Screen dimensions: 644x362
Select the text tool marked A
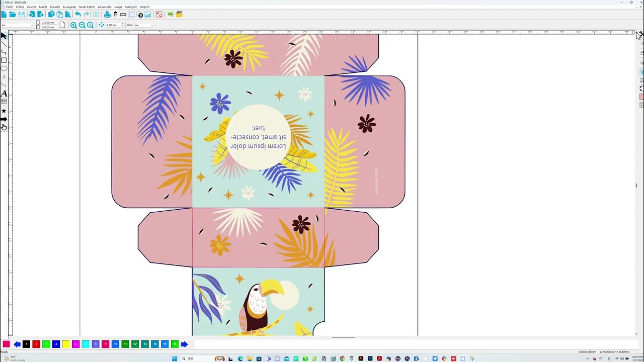click(4, 93)
